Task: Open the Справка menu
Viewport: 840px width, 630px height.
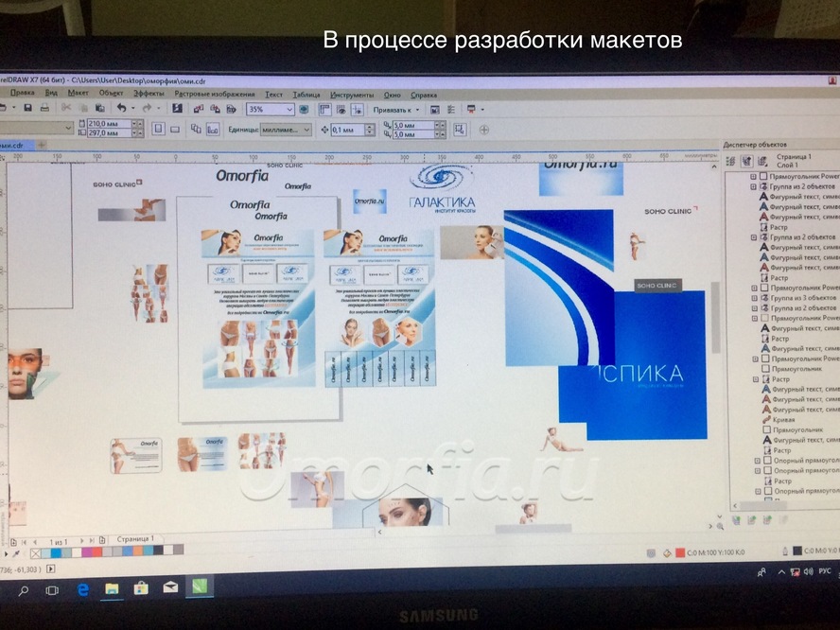Action: (424, 95)
